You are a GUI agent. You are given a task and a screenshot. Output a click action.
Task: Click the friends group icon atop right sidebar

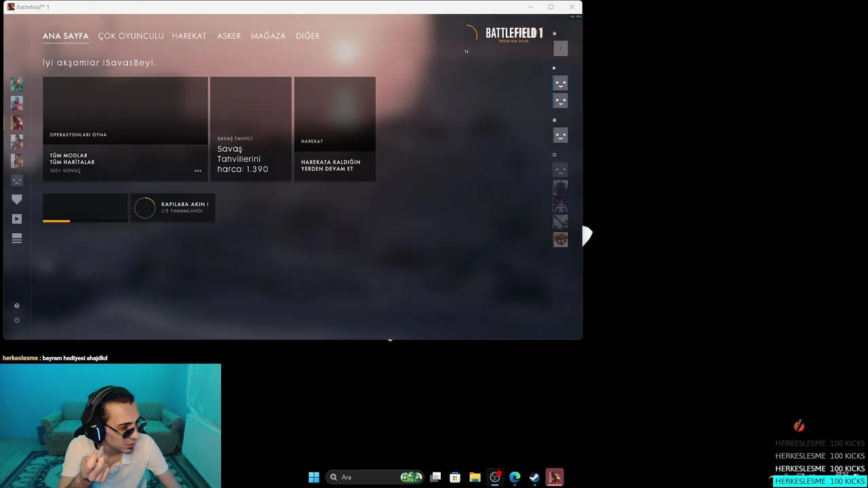[554, 33]
